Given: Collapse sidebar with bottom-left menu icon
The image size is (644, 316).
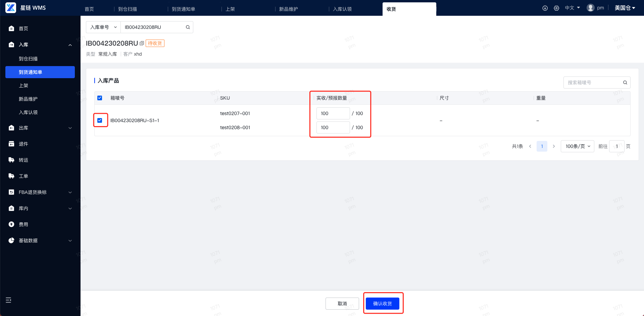Looking at the screenshot, I should click(9, 300).
